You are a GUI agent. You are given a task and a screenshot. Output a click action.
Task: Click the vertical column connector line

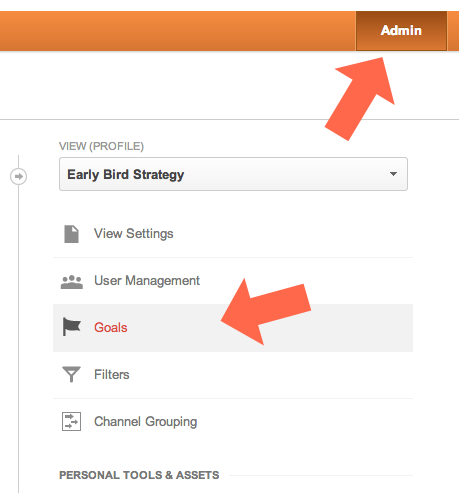(x=18, y=333)
